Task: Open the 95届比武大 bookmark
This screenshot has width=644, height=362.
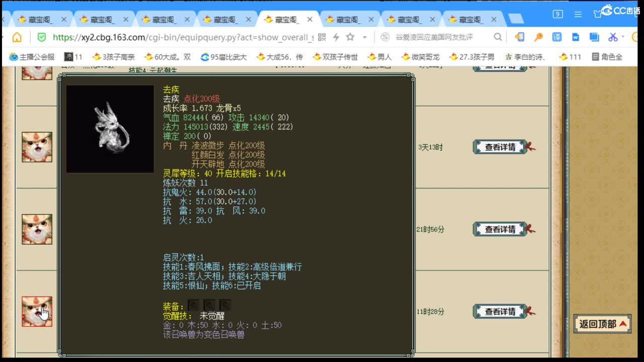Action: (x=223, y=57)
